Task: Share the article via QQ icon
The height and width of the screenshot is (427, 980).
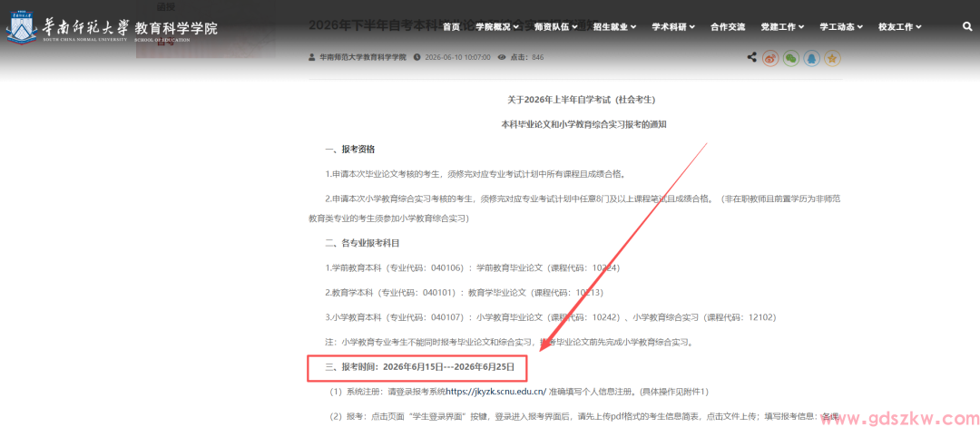Action: [811, 58]
